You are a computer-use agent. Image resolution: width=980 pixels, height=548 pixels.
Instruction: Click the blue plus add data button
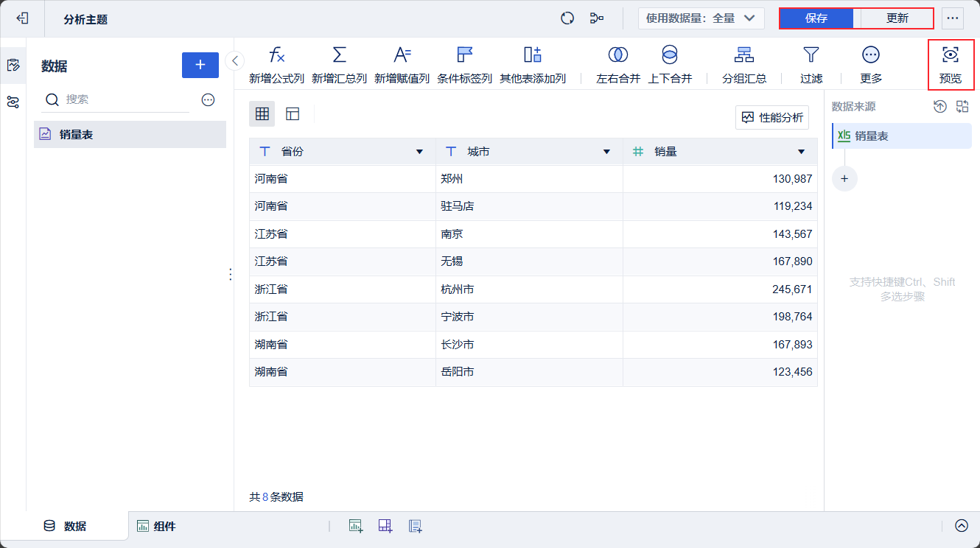[x=200, y=65]
